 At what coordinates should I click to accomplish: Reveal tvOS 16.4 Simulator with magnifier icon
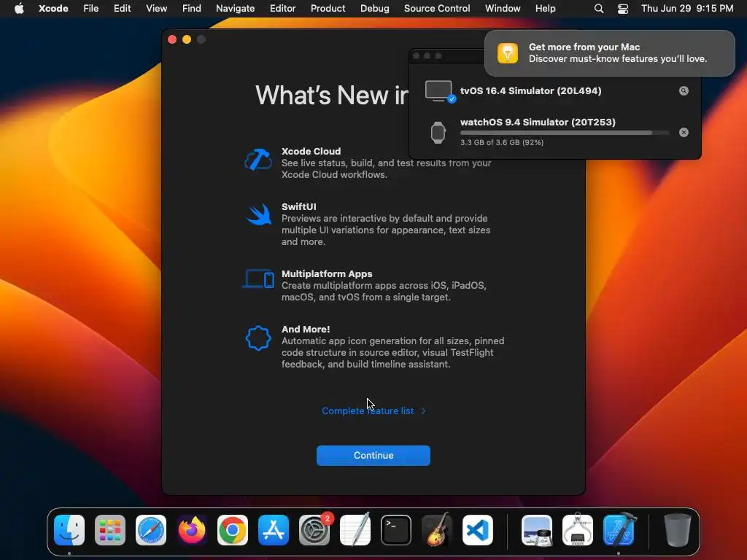click(683, 90)
